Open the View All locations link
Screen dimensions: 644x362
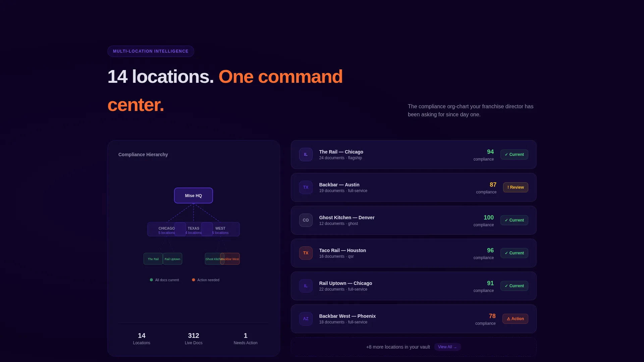point(447,347)
